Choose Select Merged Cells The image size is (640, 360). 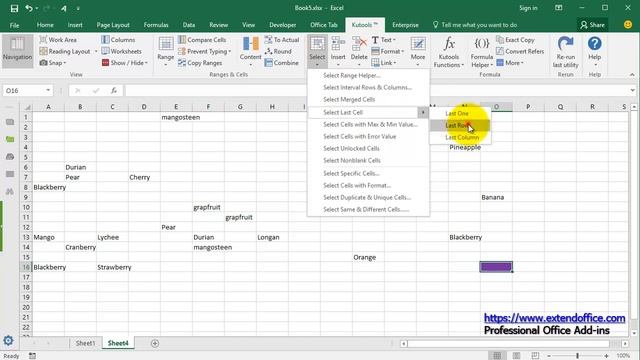(368, 100)
